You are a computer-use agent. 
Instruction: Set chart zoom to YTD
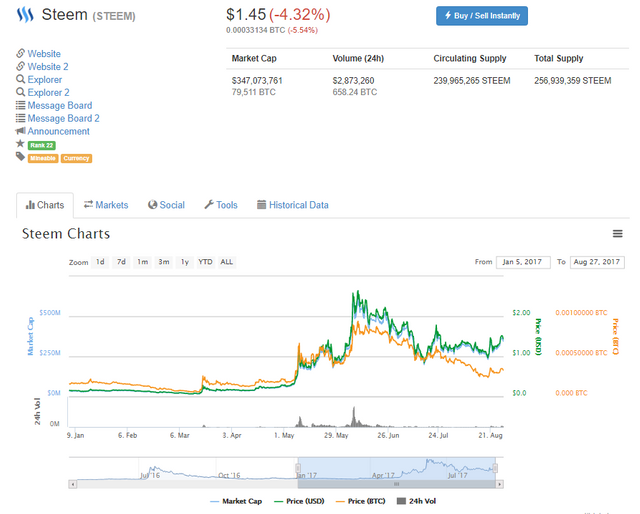[205, 262]
